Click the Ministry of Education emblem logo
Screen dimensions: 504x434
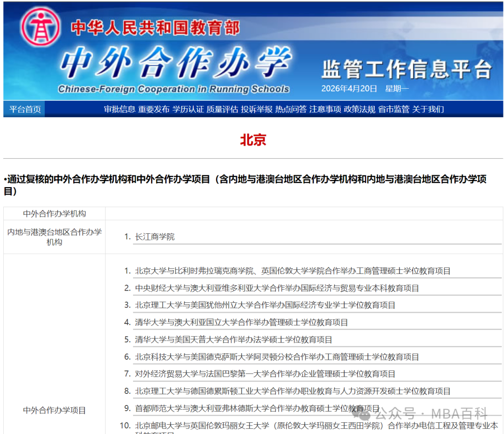40,27
